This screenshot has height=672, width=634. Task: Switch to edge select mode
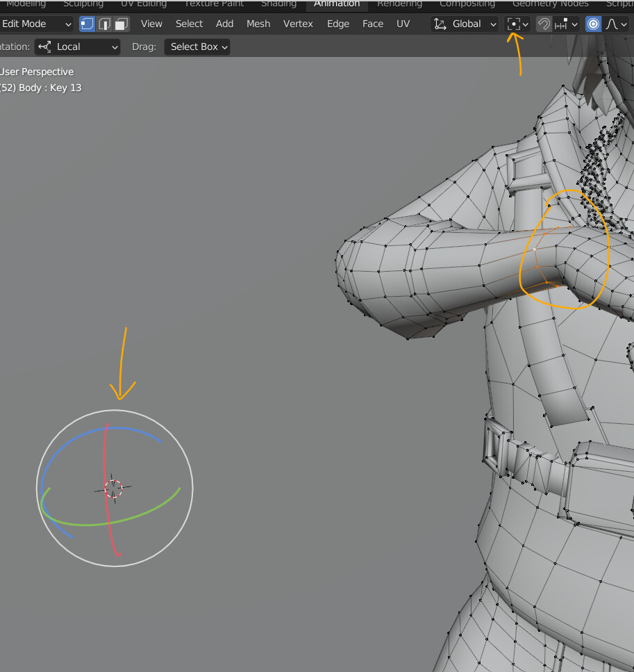pyautogui.click(x=104, y=24)
